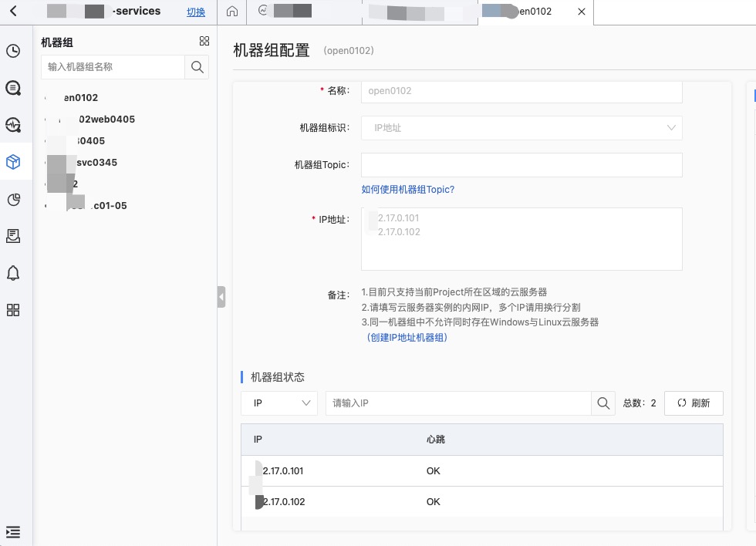Open the IP filter dropdown in 机器组状态
Image resolution: width=756 pixels, height=546 pixels.
[278, 403]
